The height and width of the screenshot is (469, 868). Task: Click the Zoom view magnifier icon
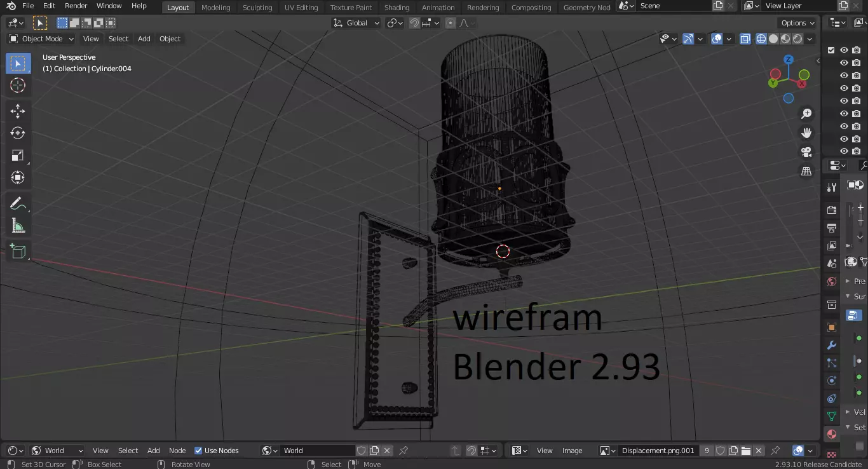coord(806,114)
